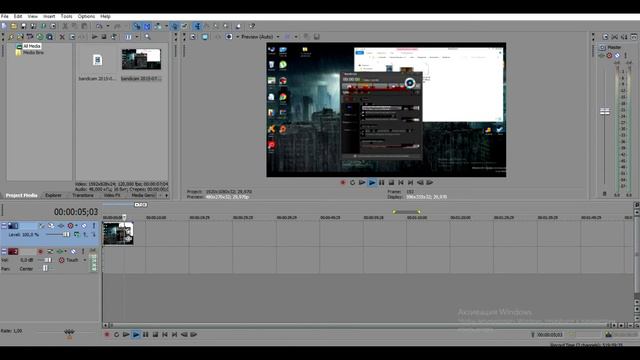Image resolution: width=640 pixels, height=360 pixels.
Task: Select bandicam video thumbnail in Project Media
Action: pos(141,59)
